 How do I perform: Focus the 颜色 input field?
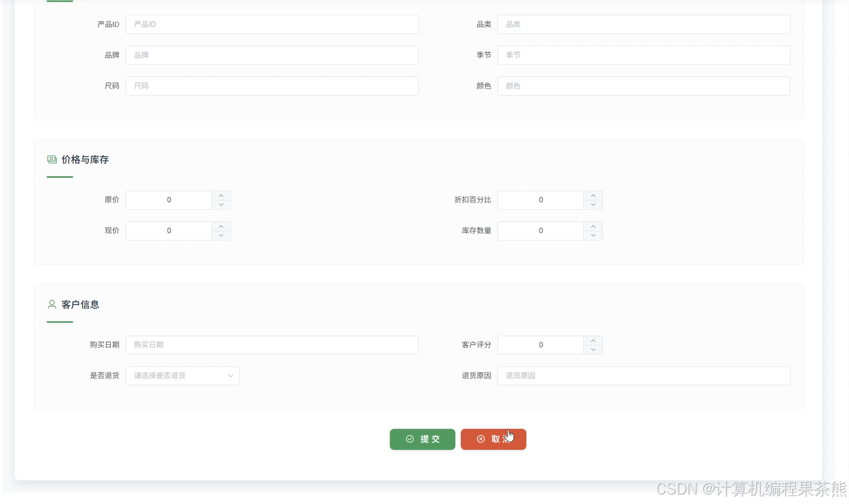click(x=644, y=85)
